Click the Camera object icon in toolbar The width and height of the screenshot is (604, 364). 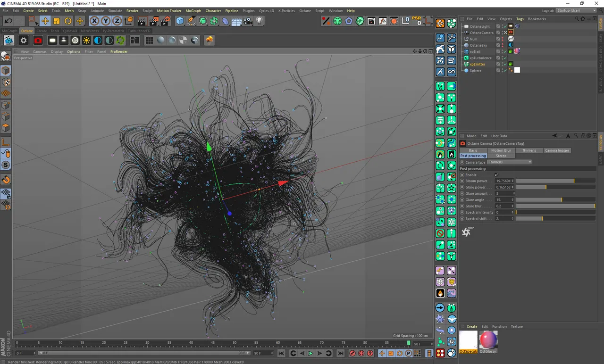(x=248, y=21)
